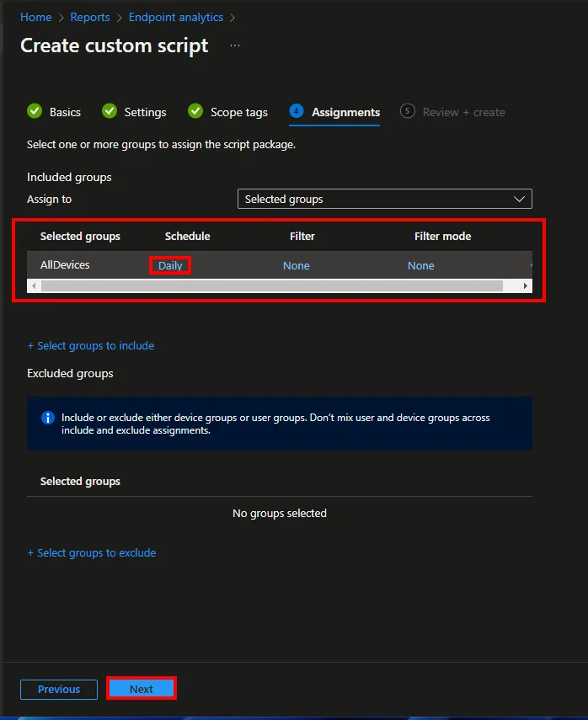
Task: Click the Previous button
Action: [59, 689]
